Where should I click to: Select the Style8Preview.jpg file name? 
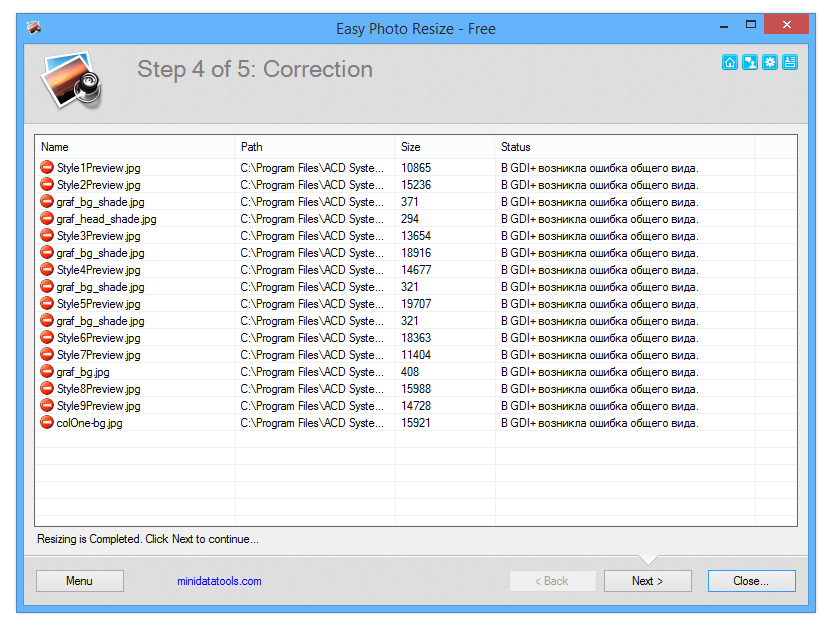click(99, 389)
